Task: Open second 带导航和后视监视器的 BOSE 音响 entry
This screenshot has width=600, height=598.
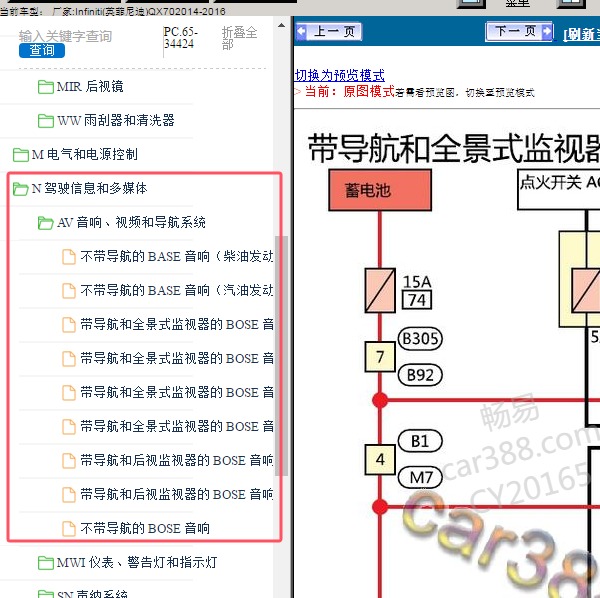Action: 176,495
